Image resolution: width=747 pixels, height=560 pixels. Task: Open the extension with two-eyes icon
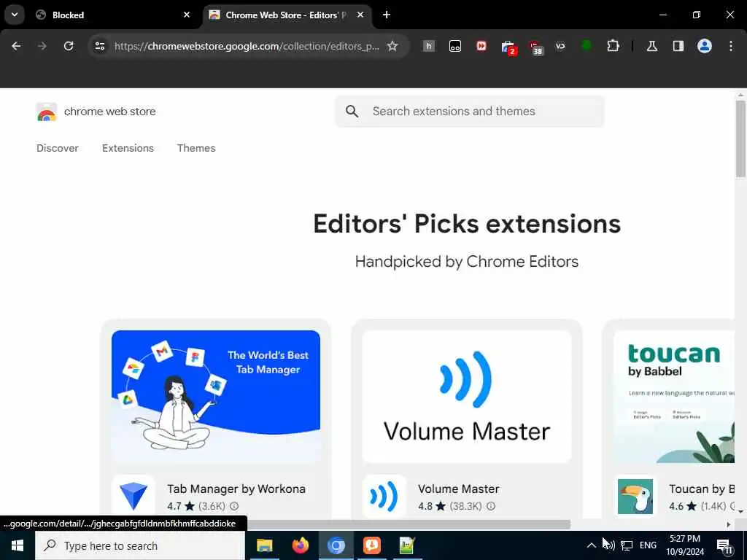click(x=455, y=46)
